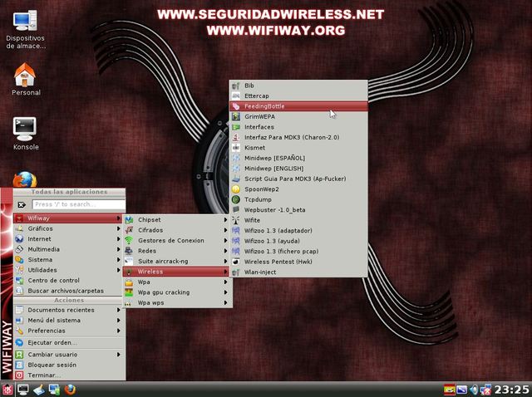Image resolution: width=532 pixels, height=397 pixels.
Task: Launch Ettercap
Action: 298,96
